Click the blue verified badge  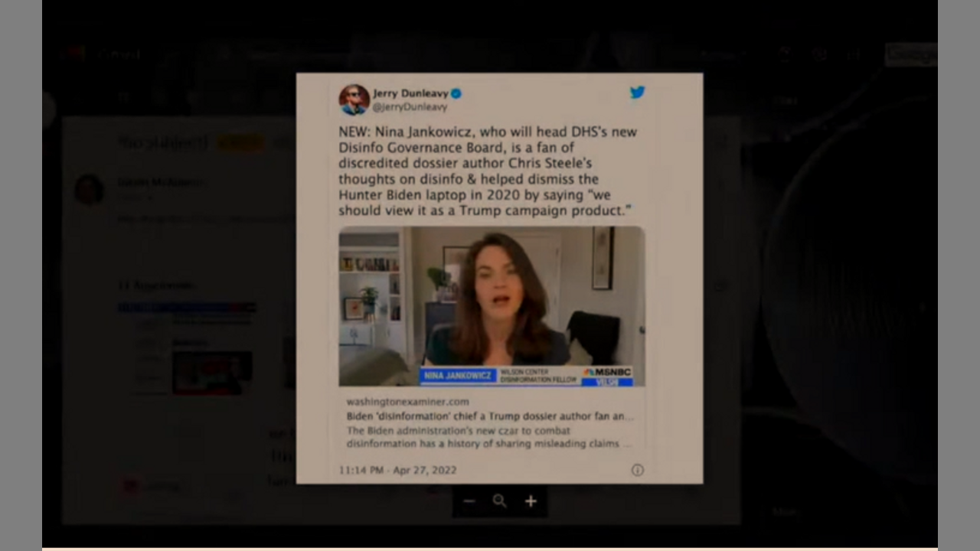coord(456,93)
